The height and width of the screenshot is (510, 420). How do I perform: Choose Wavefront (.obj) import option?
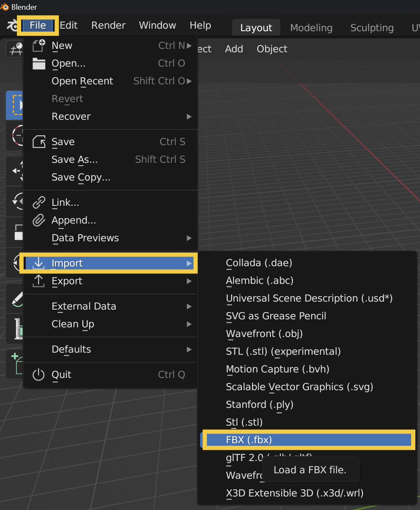307,334
